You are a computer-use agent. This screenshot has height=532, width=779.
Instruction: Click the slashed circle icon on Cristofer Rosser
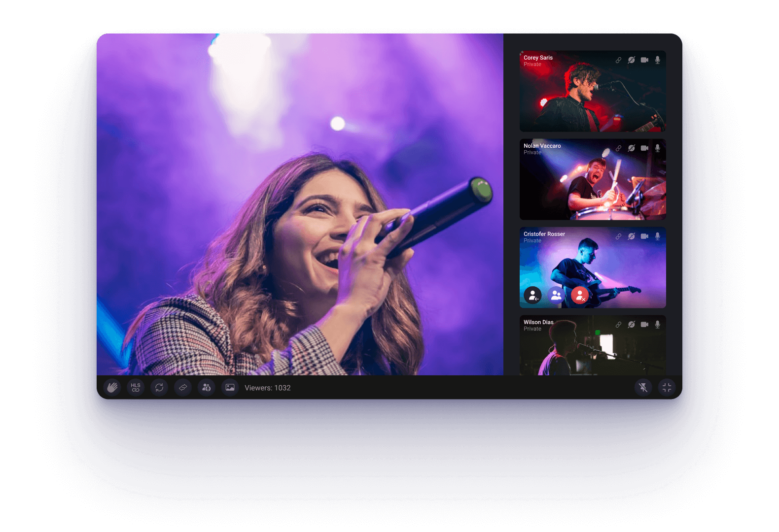pyautogui.click(x=631, y=236)
